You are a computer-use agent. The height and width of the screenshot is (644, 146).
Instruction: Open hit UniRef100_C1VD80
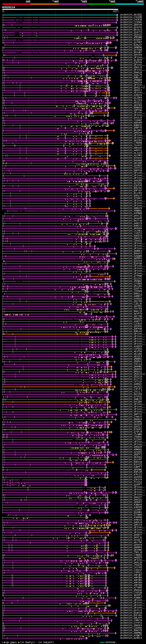click(x=131, y=22)
